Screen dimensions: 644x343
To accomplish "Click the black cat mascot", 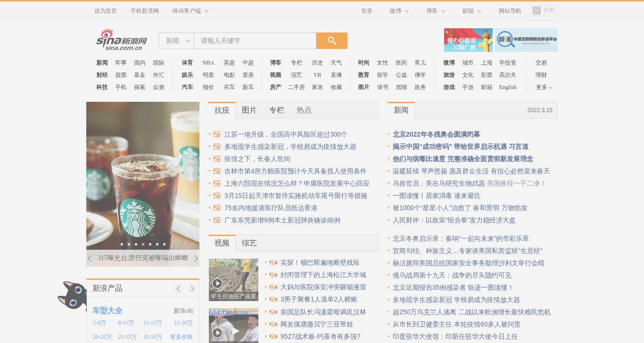I will [72, 295].
